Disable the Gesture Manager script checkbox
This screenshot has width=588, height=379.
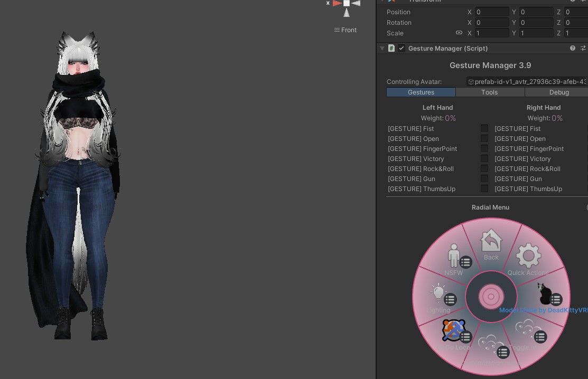point(402,48)
